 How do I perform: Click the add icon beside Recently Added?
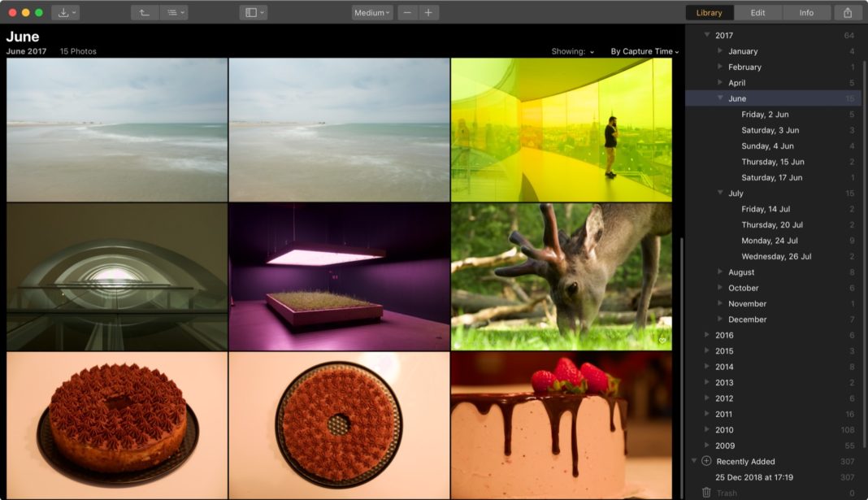705,461
